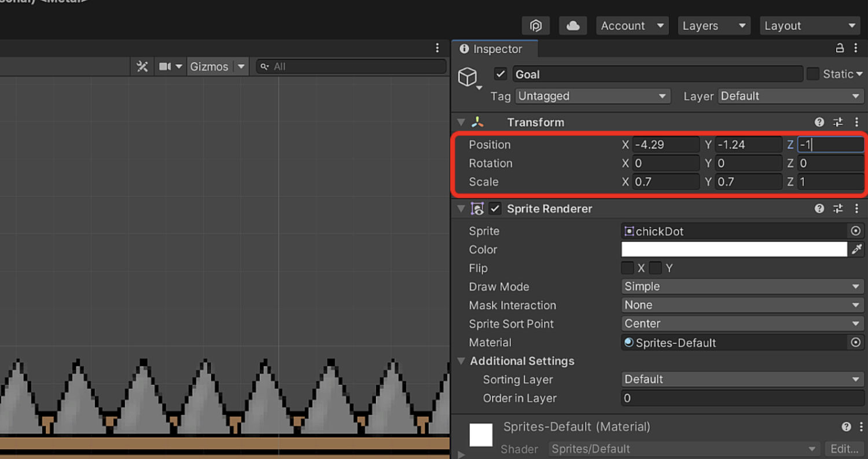The image size is (868, 459).
Task: Open the scene tools settings icon
Action: [x=142, y=66]
